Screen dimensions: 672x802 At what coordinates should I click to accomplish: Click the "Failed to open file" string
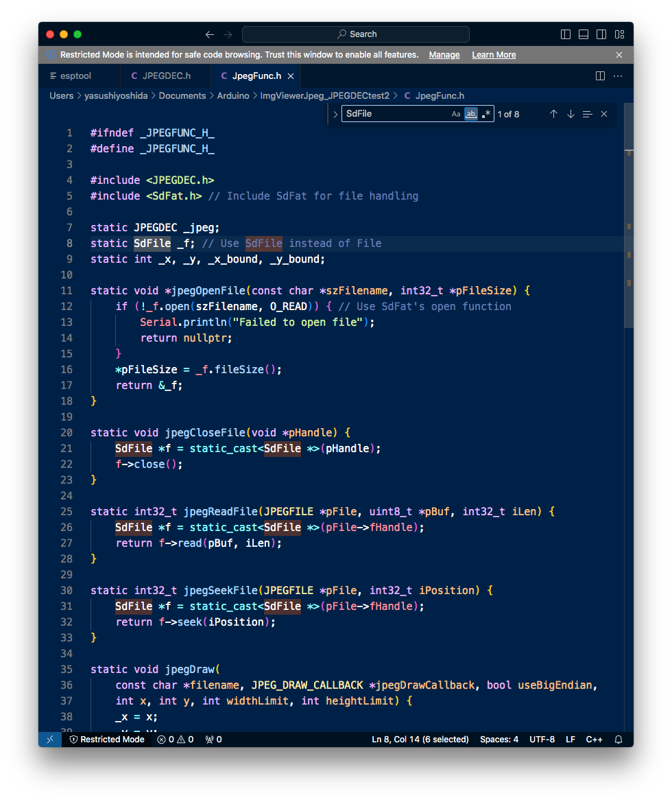[x=298, y=322]
